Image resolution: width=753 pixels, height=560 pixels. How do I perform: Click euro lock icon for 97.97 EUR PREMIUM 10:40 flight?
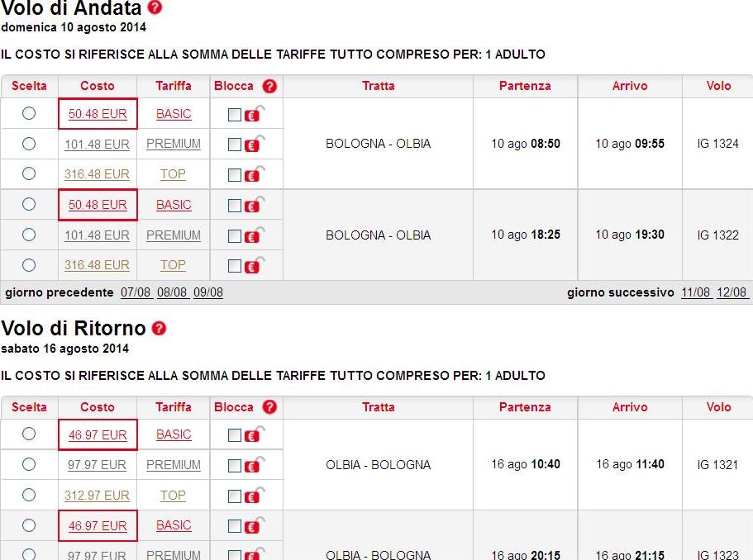pos(254,465)
